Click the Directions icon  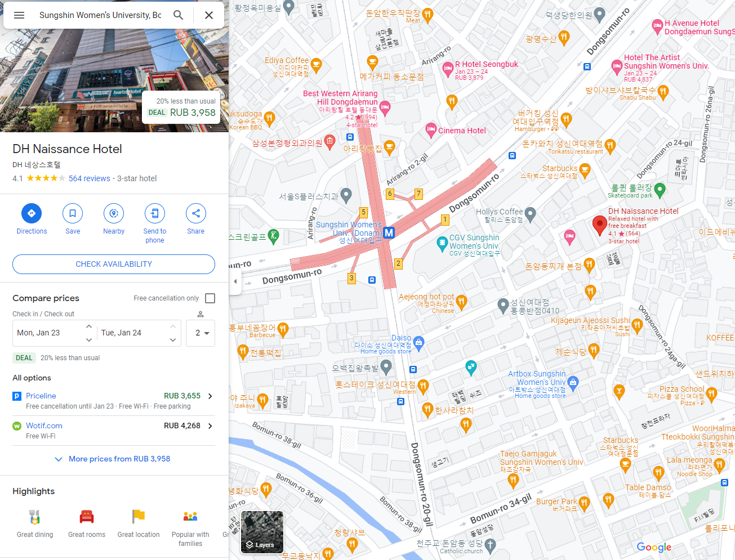[x=32, y=213]
